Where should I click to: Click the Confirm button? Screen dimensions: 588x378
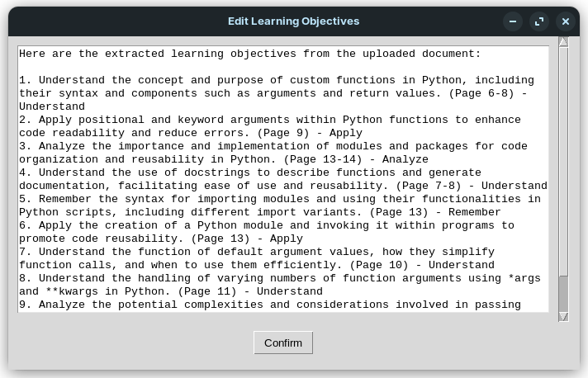pyautogui.click(x=283, y=343)
